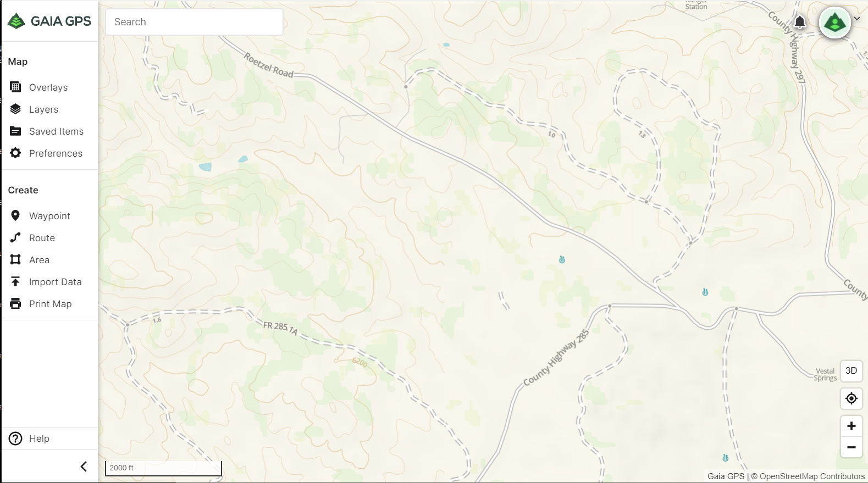
Task: Click the Search input field
Action: click(x=194, y=22)
